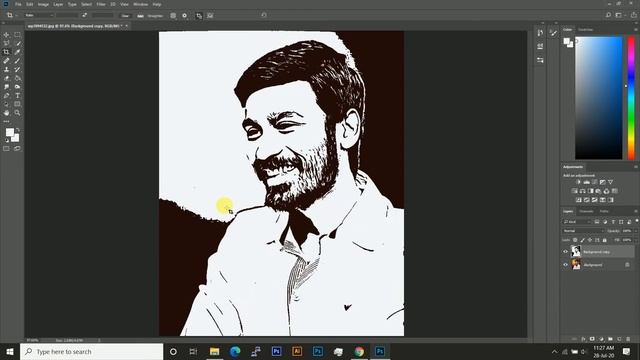Click the Clear button in options bar
Screen dimensions: 640x360
tap(125, 16)
